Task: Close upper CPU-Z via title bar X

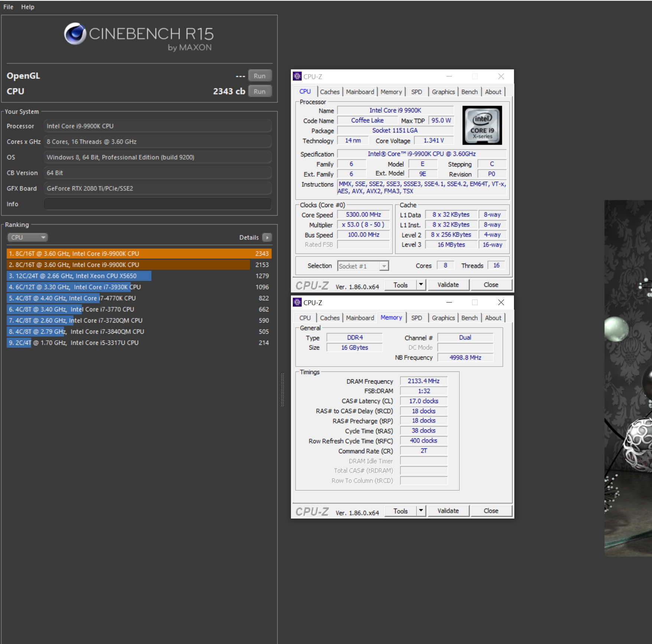Action: 501,76
